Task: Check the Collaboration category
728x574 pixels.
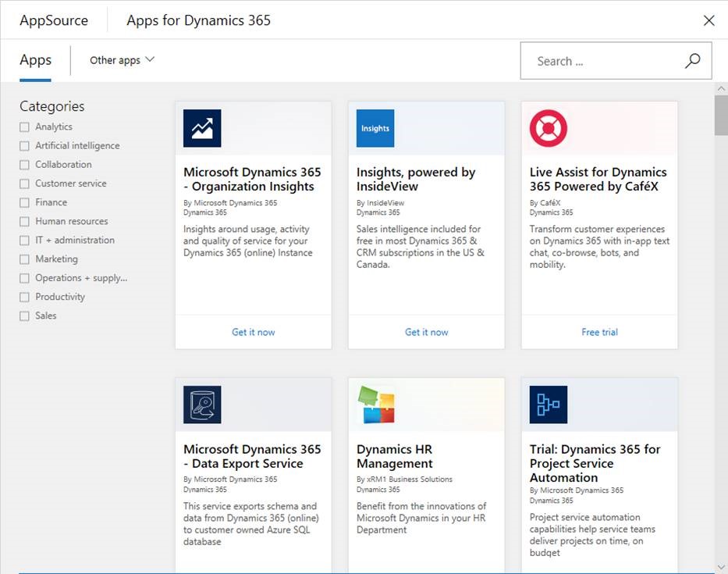Action: pyautogui.click(x=25, y=165)
